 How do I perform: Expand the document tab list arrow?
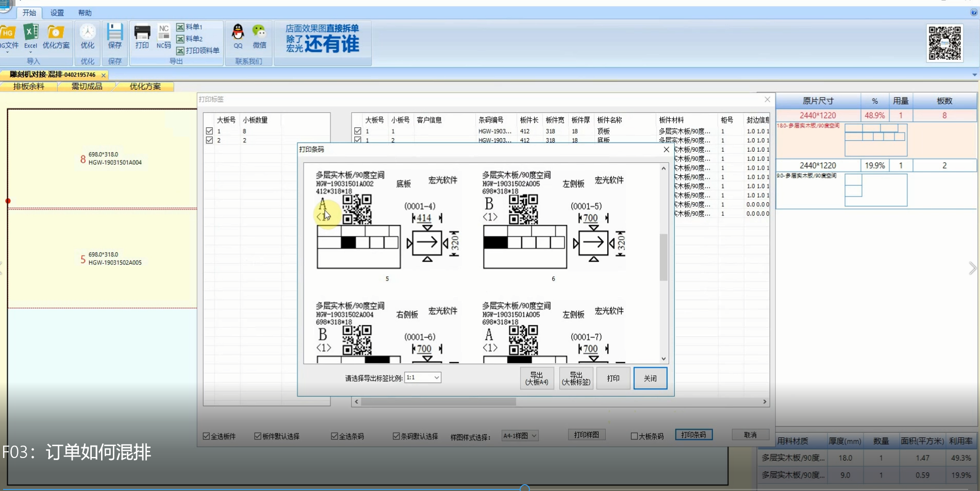(974, 75)
